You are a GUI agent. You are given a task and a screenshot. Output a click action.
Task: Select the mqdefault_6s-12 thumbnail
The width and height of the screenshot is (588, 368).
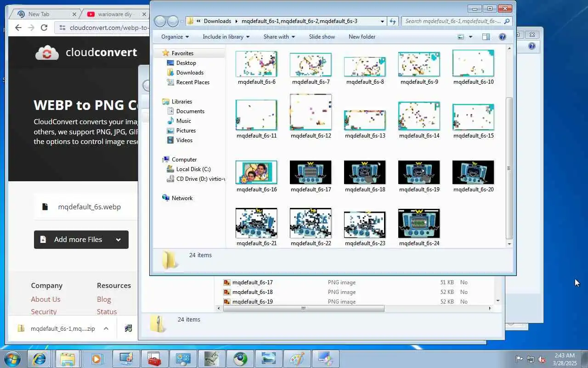311,112
